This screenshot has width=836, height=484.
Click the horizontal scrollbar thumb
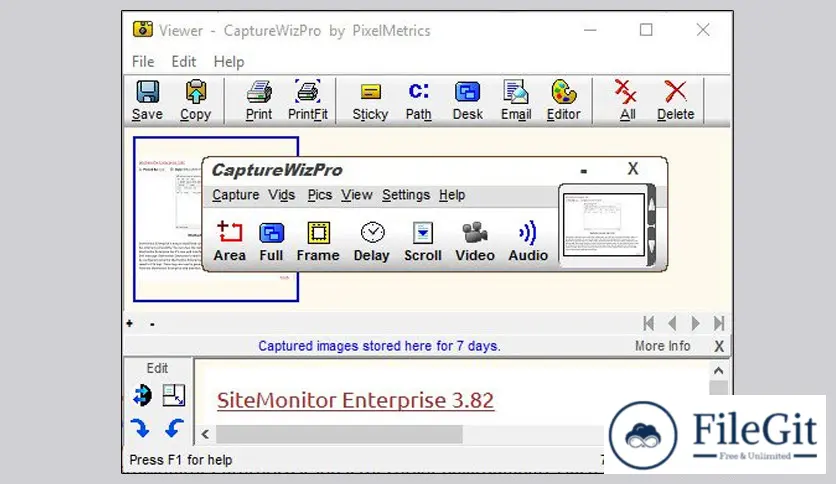pyautogui.click(x=339, y=434)
